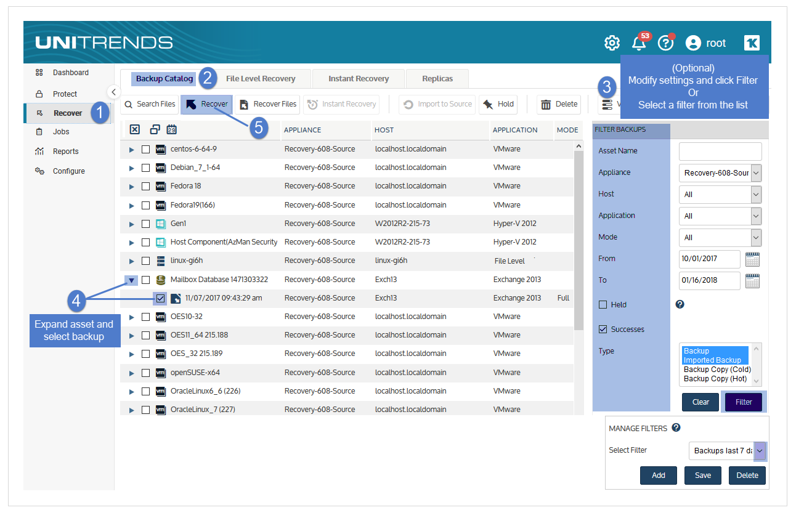The image size is (812, 526).
Task: Click the Manage Filters help icon
Action: (676, 427)
